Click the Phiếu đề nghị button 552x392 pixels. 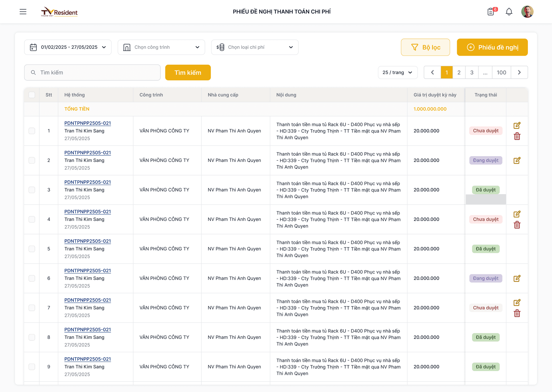(x=492, y=47)
